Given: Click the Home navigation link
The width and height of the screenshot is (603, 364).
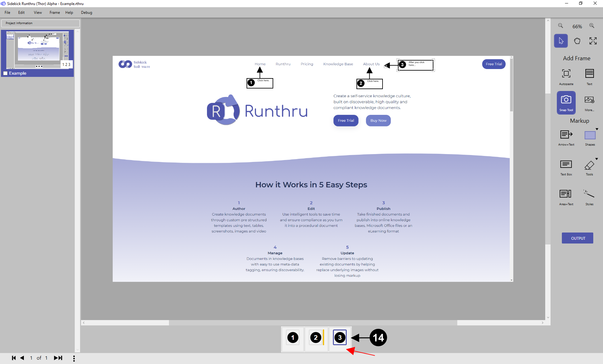Looking at the screenshot, I should (260, 64).
